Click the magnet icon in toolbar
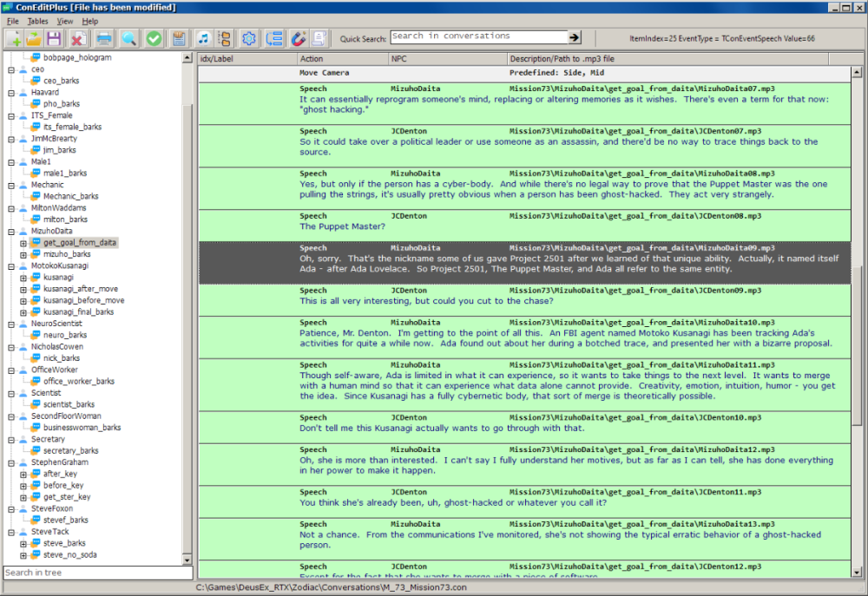The width and height of the screenshot is (868, 596). 297,38
